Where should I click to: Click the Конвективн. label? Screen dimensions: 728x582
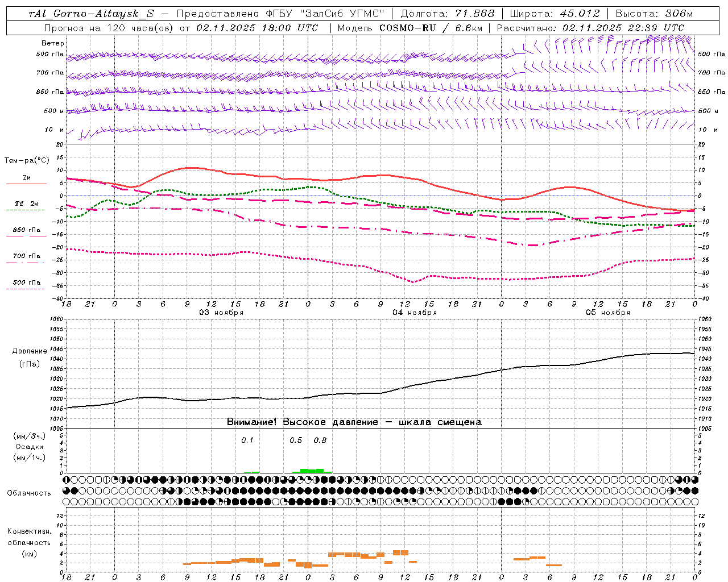[29, 531]
